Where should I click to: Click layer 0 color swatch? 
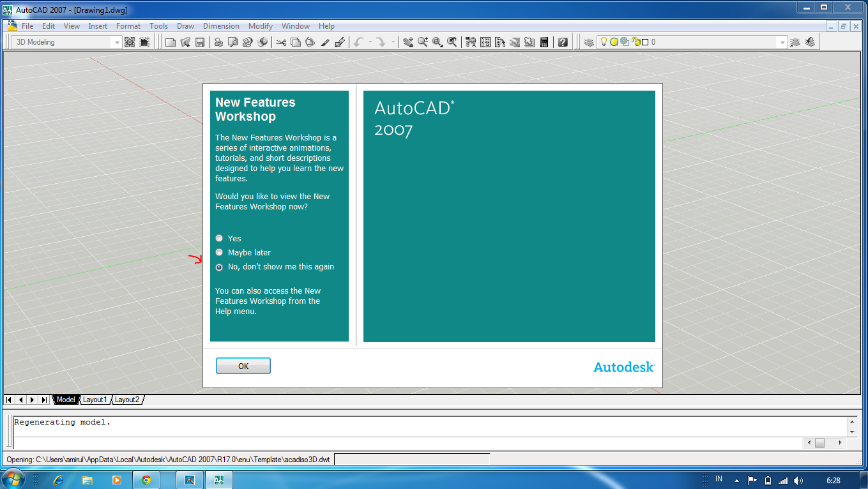645,42
